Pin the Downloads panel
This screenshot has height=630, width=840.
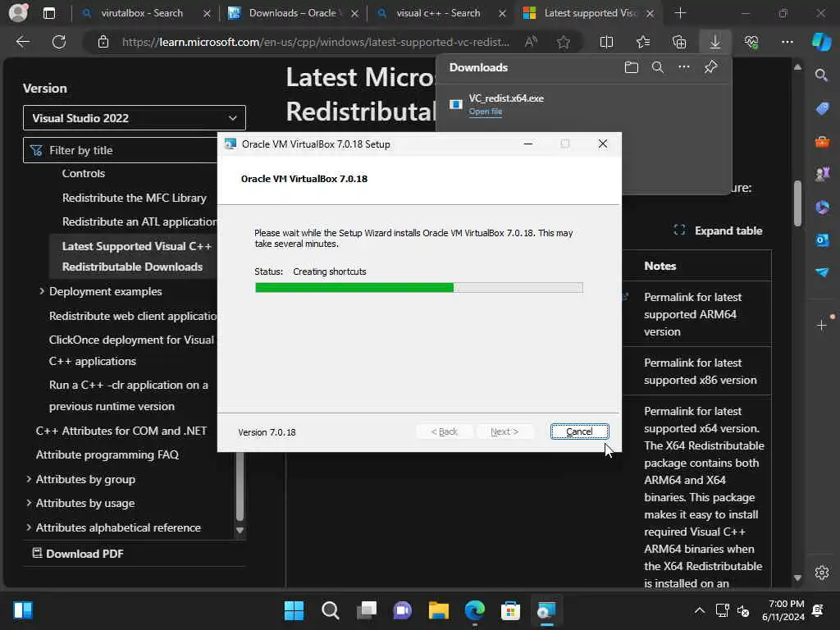[x=711, y=67]
